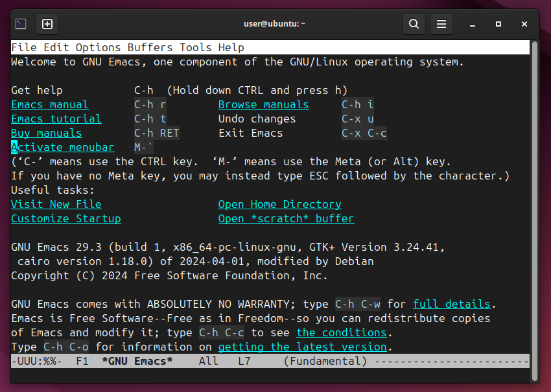Open the Emacs Edit menu
This screenshot has height=392, width=551.
[x=56, y=47]
